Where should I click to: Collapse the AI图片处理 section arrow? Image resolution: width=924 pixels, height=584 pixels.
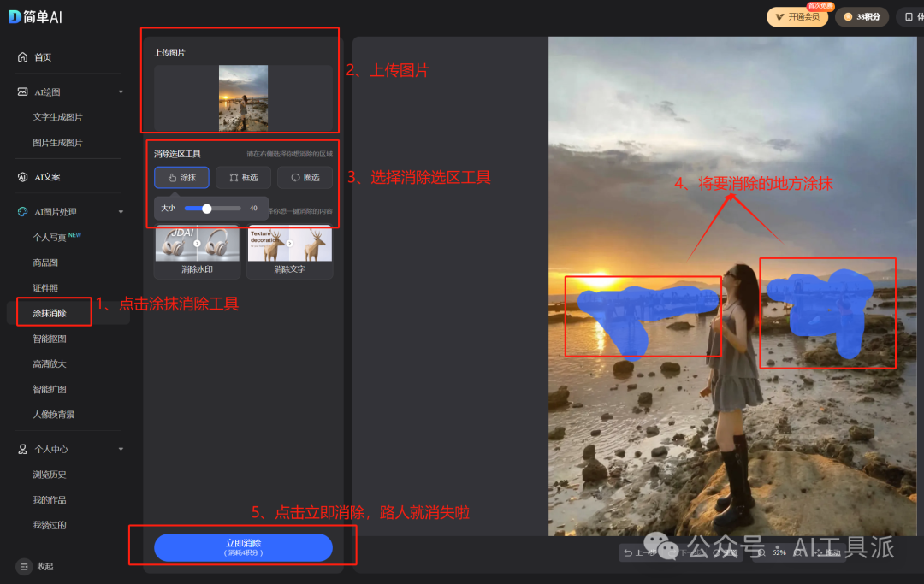click(121, 212)
